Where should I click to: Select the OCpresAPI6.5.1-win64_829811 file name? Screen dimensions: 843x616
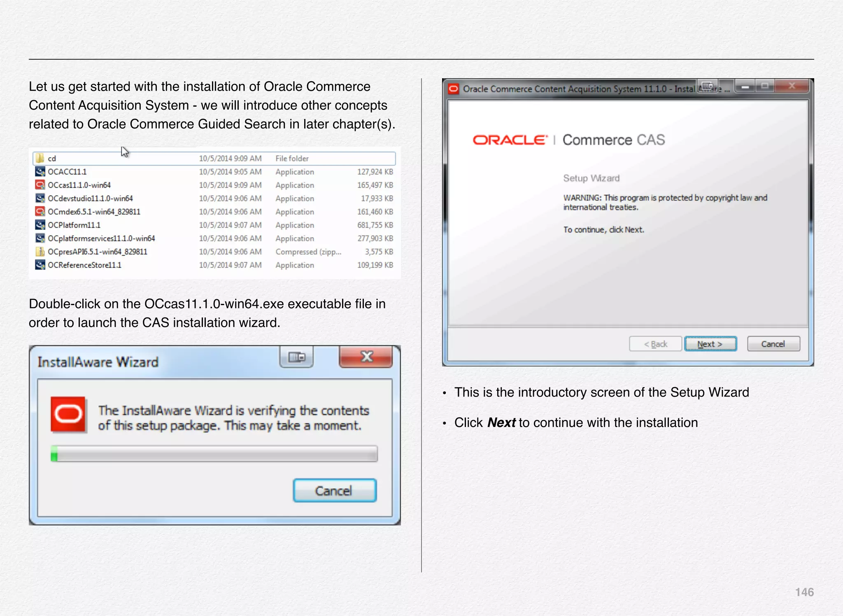coord(98,252)
